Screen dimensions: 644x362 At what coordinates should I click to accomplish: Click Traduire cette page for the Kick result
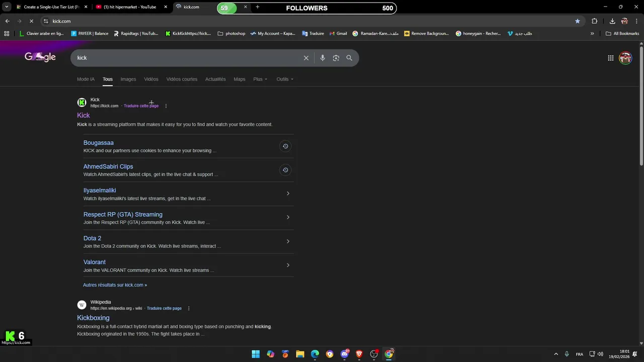141,106
